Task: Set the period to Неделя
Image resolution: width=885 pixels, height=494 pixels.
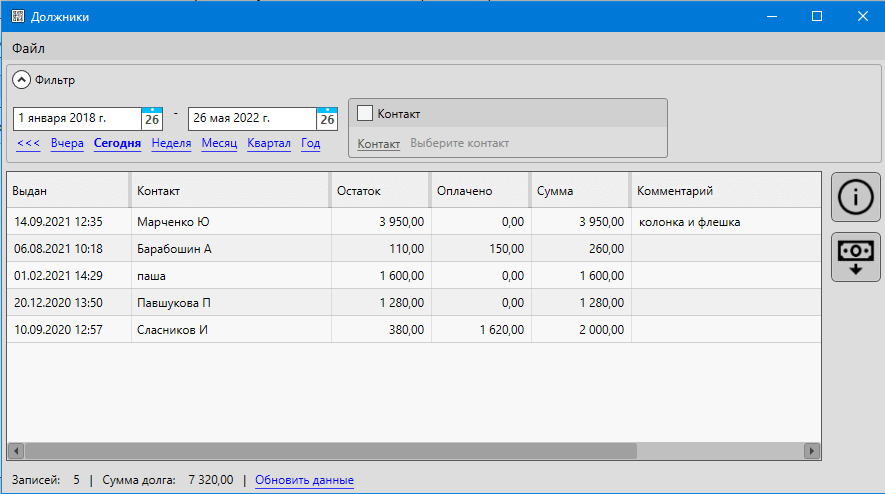Action: pyautogui.click(x=171, y=144)
